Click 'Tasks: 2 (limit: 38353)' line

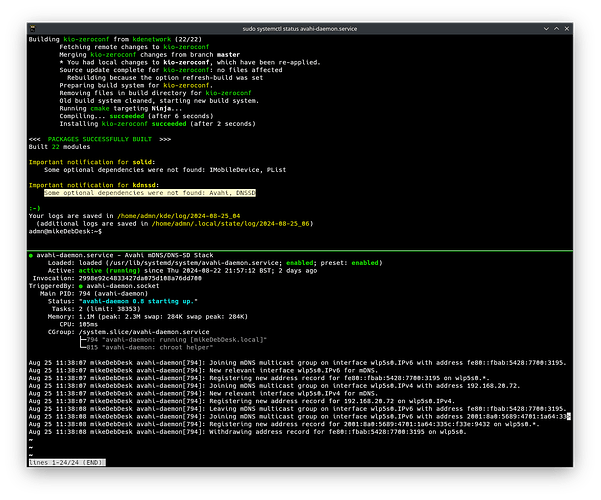pos(96,309)
